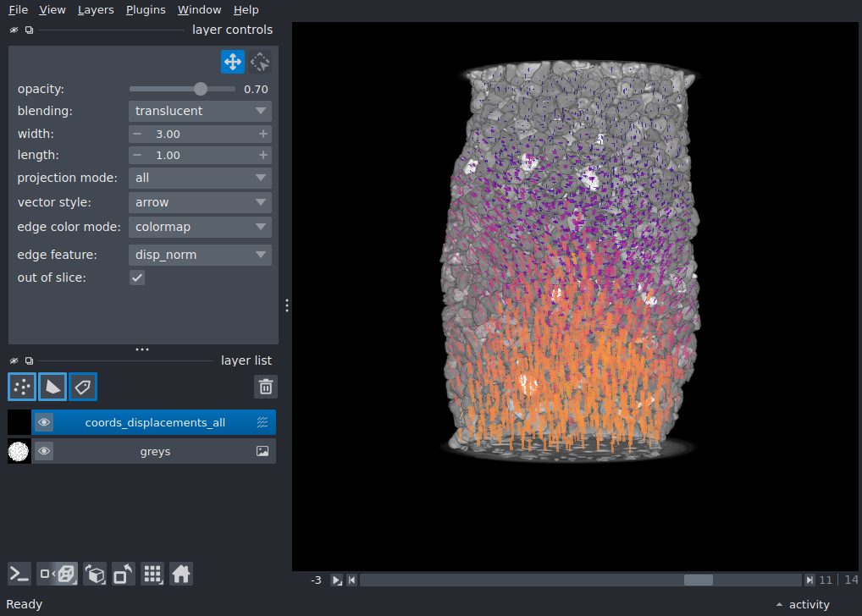Toggle grid mode view
862x616 pixels.
(x=152, y=575)
